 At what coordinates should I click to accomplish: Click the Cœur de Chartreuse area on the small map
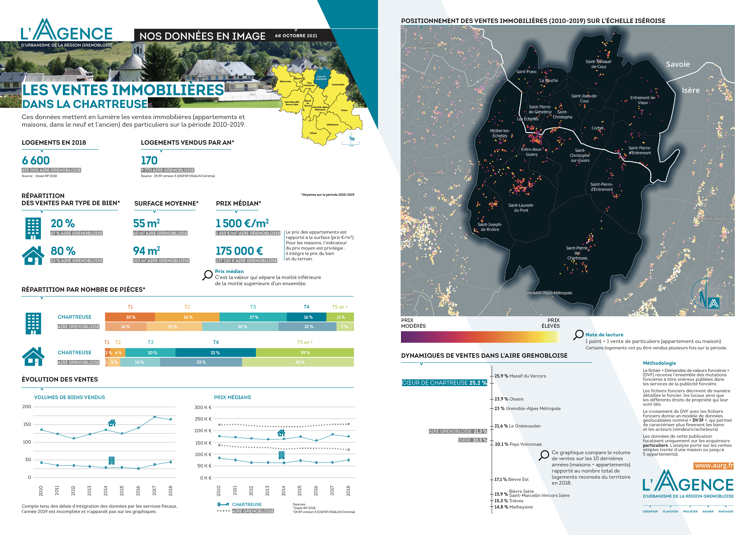click(321, 78)
